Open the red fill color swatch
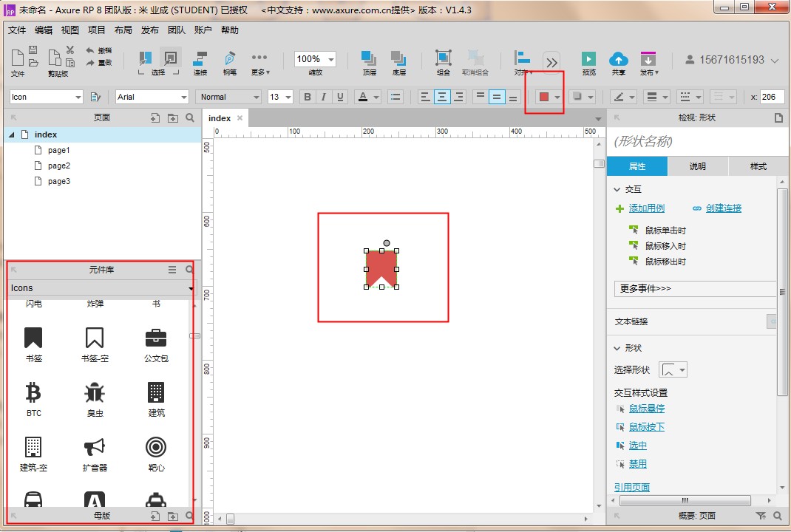 tap(540, 97)
